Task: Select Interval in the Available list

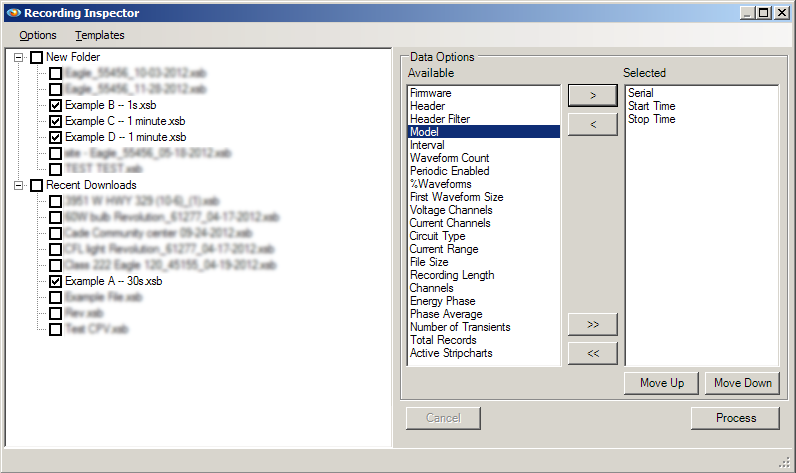Action: coord(484,145)
